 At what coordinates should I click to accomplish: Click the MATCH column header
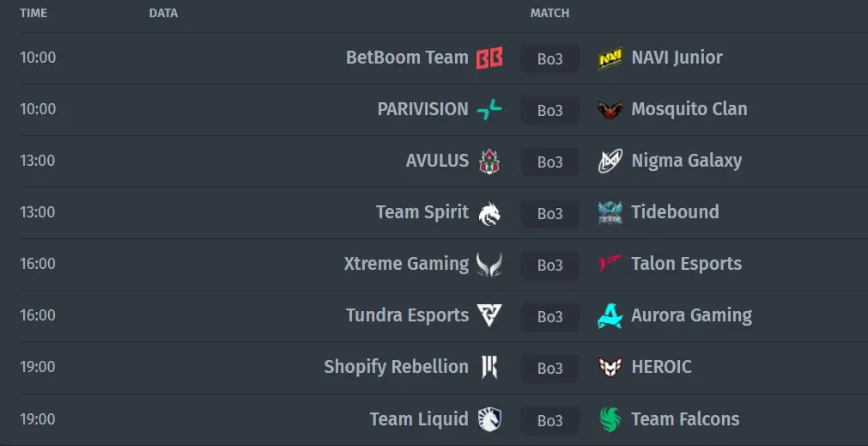[x=549, y=13]
